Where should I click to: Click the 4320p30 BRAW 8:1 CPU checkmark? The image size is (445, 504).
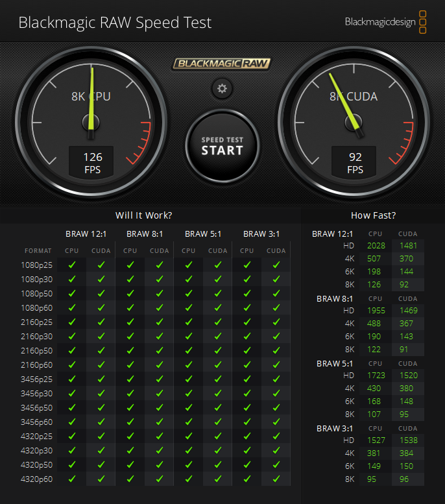coord(130,450)
